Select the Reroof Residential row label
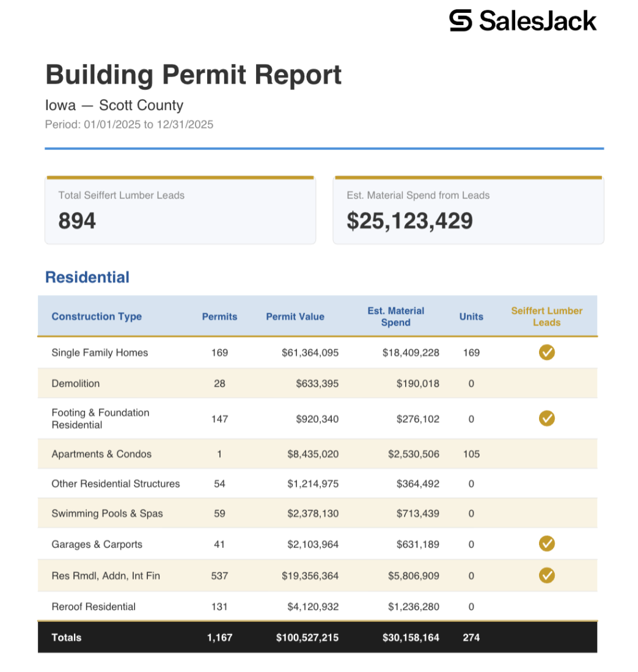This screenshot has height=672, width=638. (94, 607)
